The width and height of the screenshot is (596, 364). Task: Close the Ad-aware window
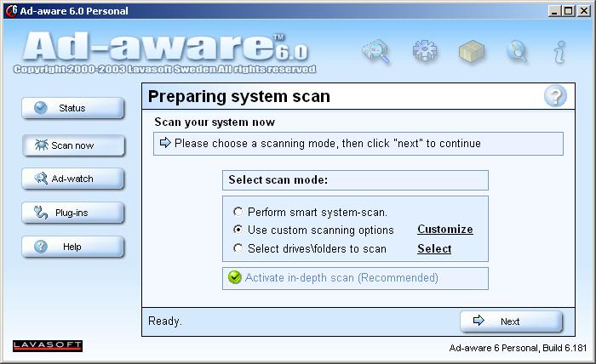point(583,11)
